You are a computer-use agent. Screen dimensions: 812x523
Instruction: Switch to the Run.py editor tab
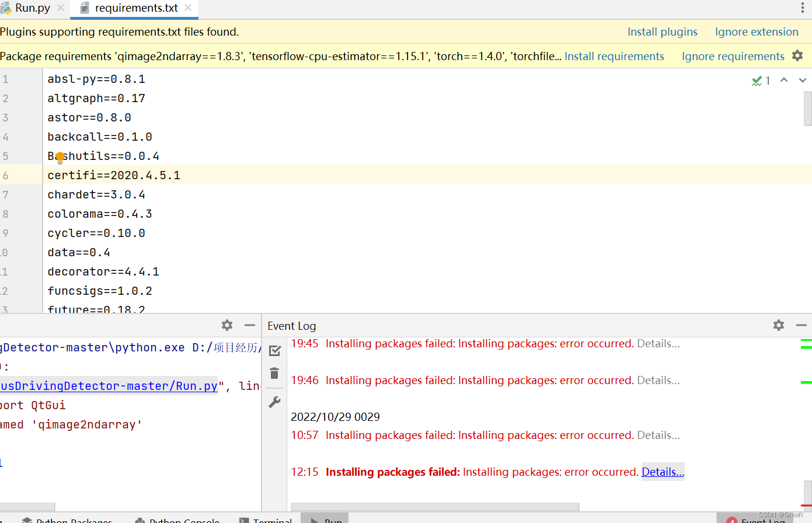point(32,8)
